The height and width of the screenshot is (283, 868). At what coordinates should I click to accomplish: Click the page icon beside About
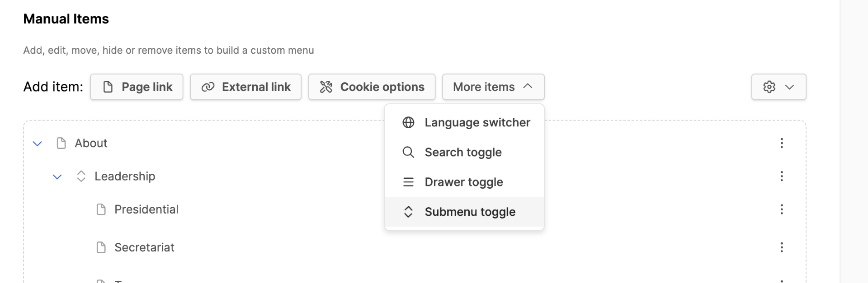[61, 143]
